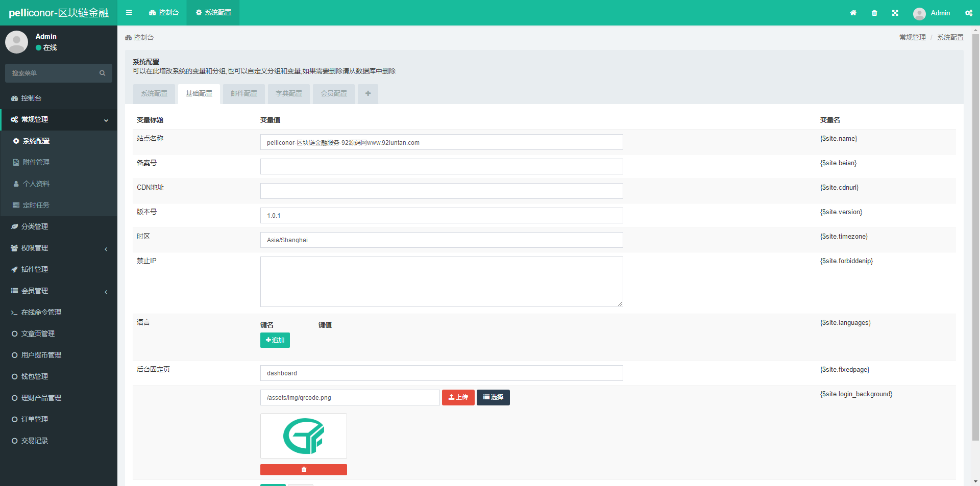
Task: Click the 追加 button under 语言
Action: coord(275,340)
